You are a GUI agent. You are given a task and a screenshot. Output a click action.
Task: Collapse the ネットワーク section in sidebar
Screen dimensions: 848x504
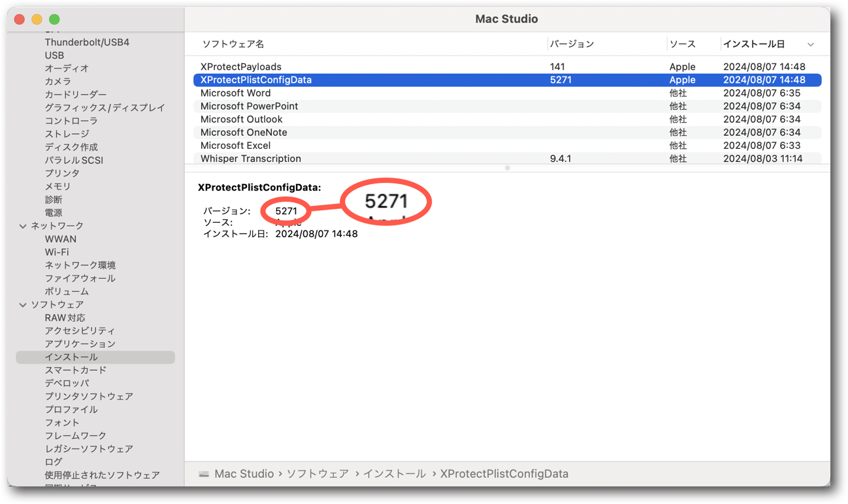click(x=23, y=226)
